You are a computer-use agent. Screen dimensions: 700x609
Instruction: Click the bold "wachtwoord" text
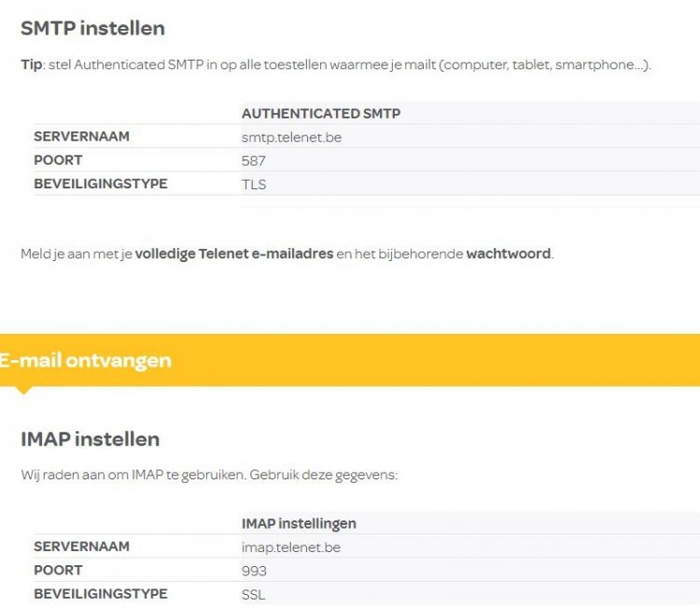pyautogui.click(x=509, y=254)
